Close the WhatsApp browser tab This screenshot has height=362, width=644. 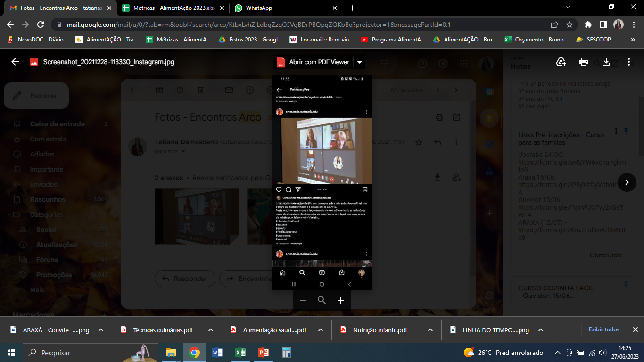coord(335,8)
